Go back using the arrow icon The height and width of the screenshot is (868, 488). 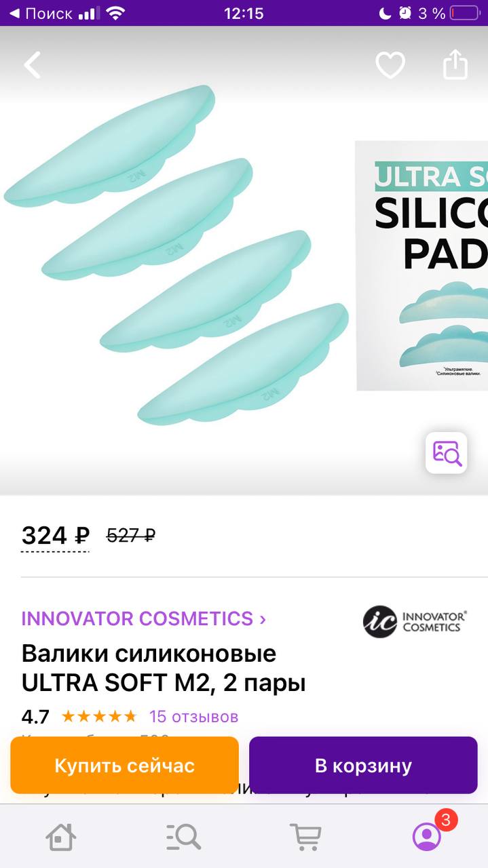coord(33,65)
